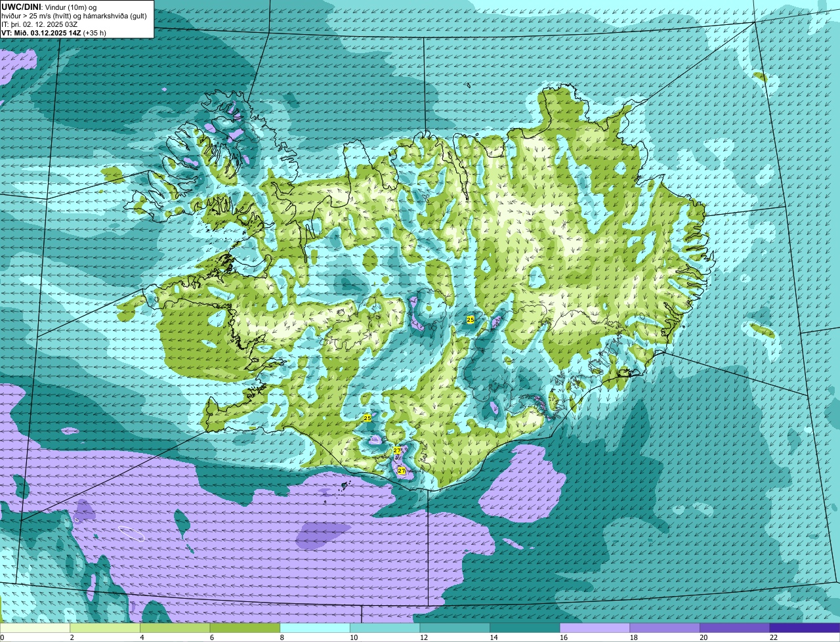Image resolution: width=840 pixels, height=642 pixels.
Task: Click the legend value "14"
Action: [493, 637]
